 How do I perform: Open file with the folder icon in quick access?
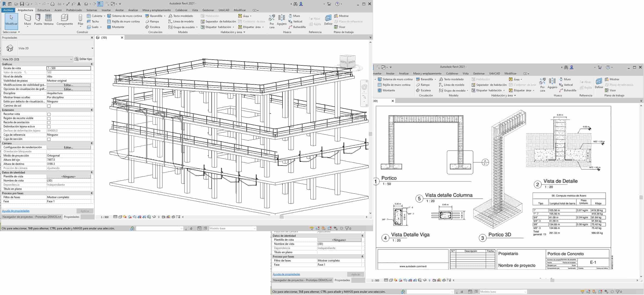[x=16, y=4]
